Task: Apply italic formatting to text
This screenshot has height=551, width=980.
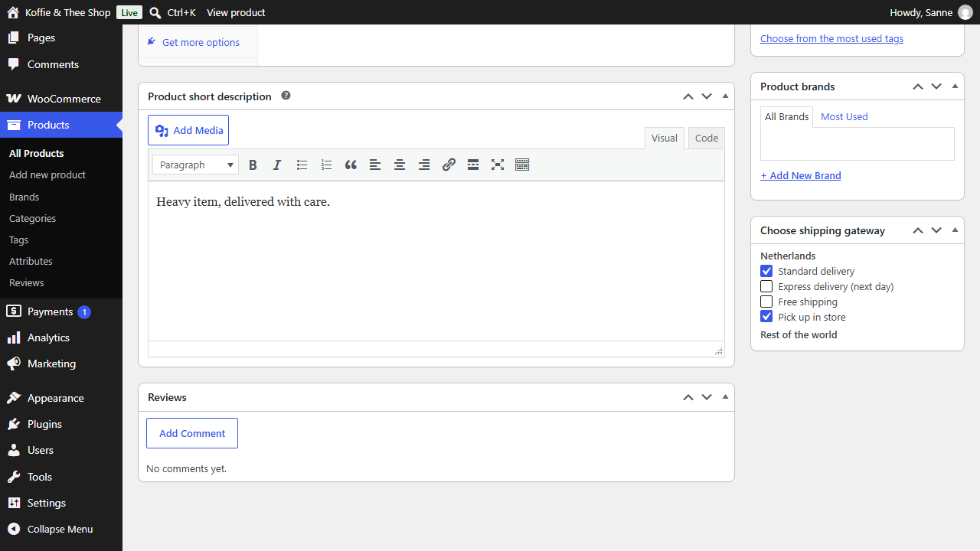Action: point(277,165)
